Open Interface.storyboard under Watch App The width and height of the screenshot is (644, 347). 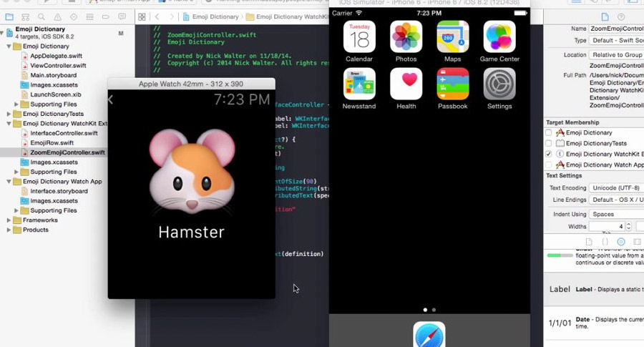click(59, 191)
